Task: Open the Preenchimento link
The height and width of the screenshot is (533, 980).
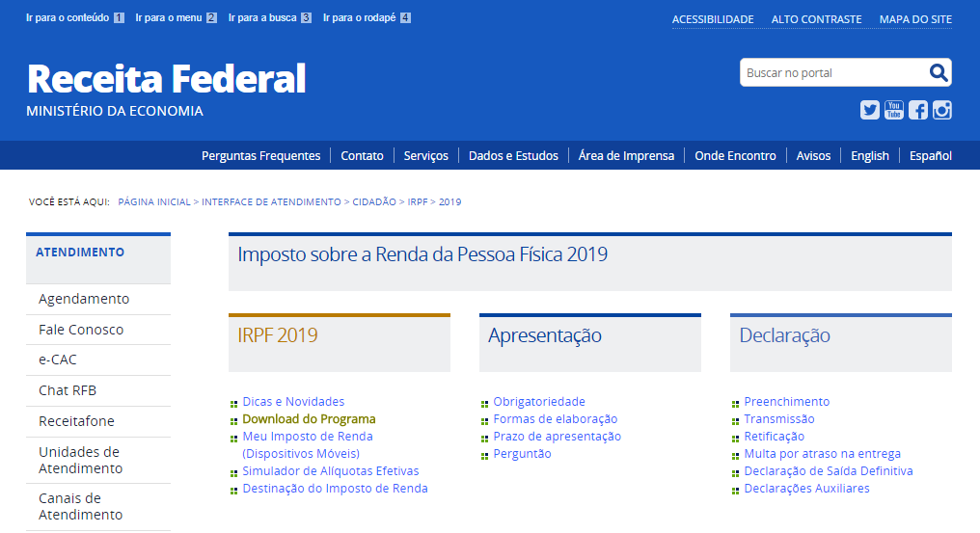Action: click(x=786, y=402)
